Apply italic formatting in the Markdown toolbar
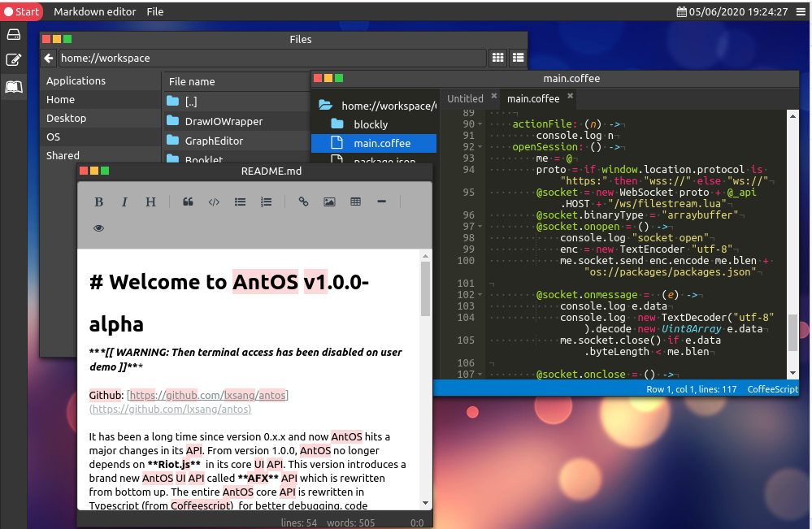The image size is (812, 529). click(x=124, y=202)
